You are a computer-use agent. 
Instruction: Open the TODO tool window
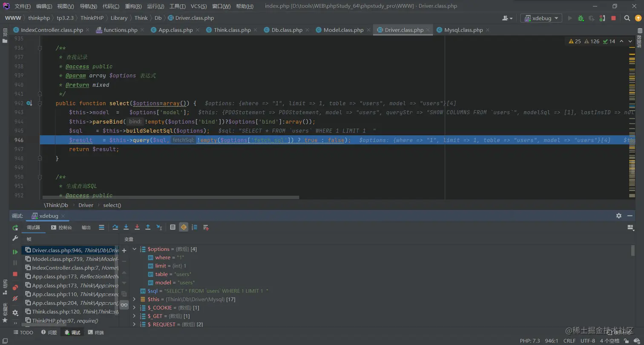tap(23, 332)
